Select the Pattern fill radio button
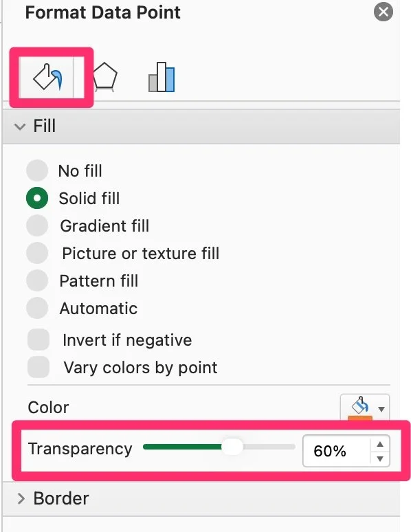 coord(37,280)
